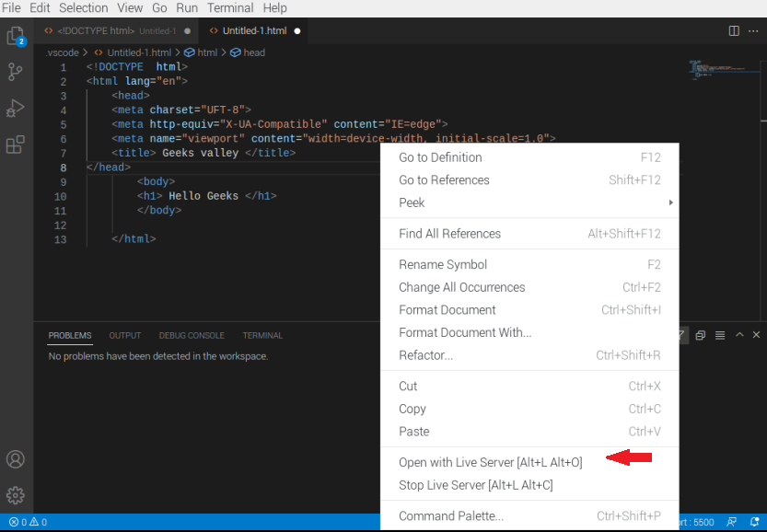Open the Manage gear icon
Viewport: 767px width, 532px height.
16,495
